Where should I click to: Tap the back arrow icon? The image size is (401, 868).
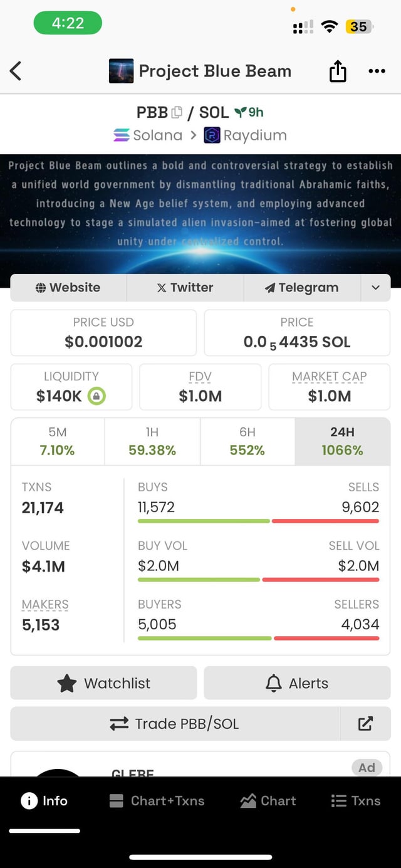(x=16, y=71)
